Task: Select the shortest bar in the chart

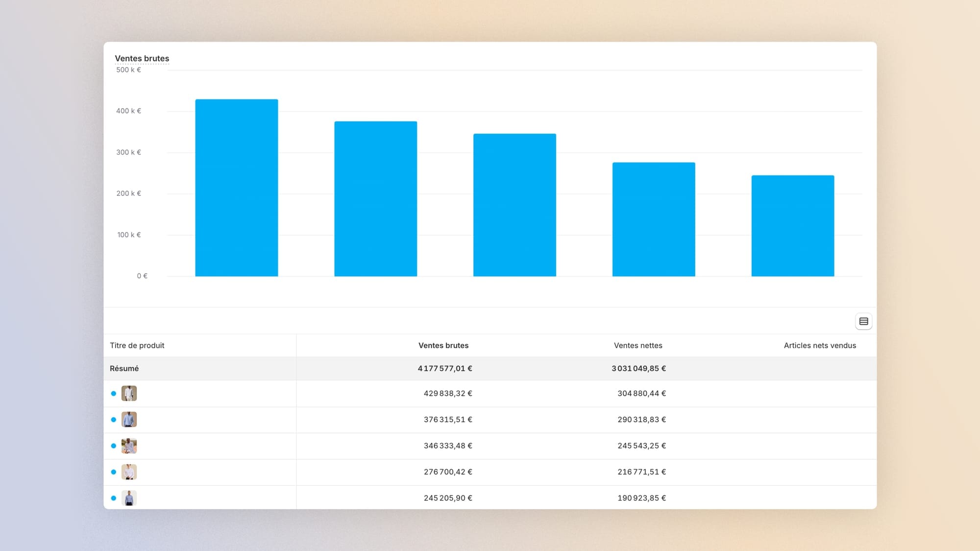Action: (793, 226)
